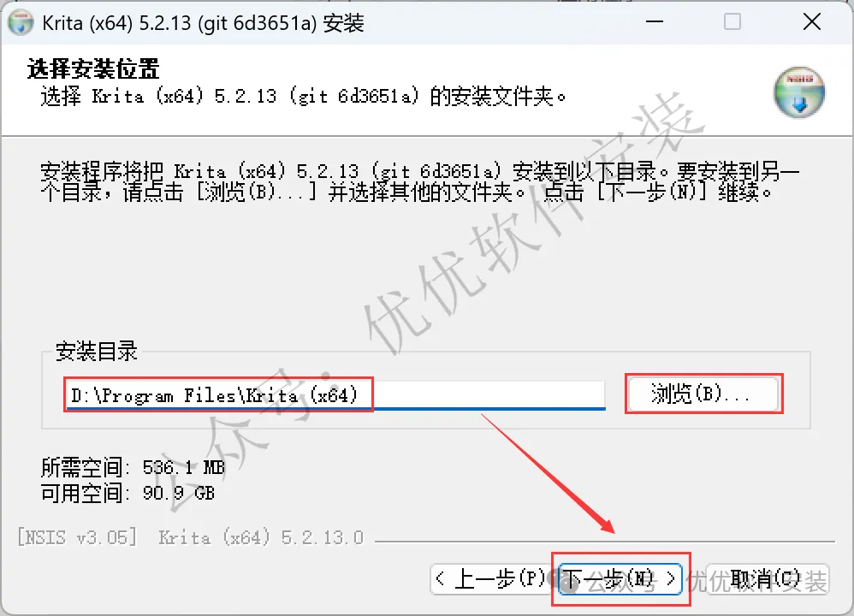Click the [NSIS v3.05] branding text
Screen dimensions: 854x616
click(77, 537)
